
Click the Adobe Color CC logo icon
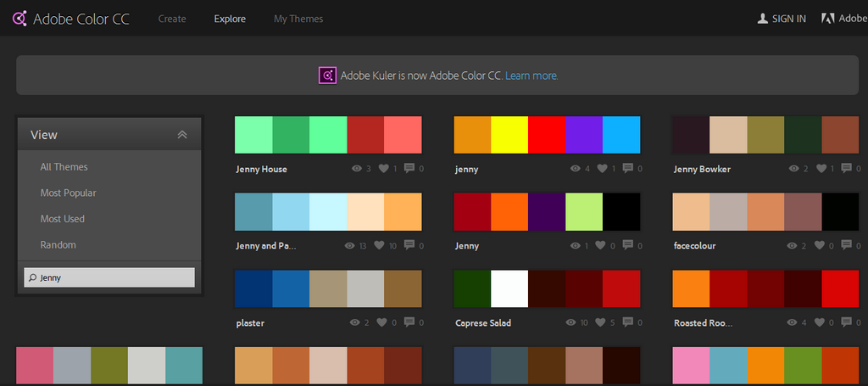click(x=18, y=18)
